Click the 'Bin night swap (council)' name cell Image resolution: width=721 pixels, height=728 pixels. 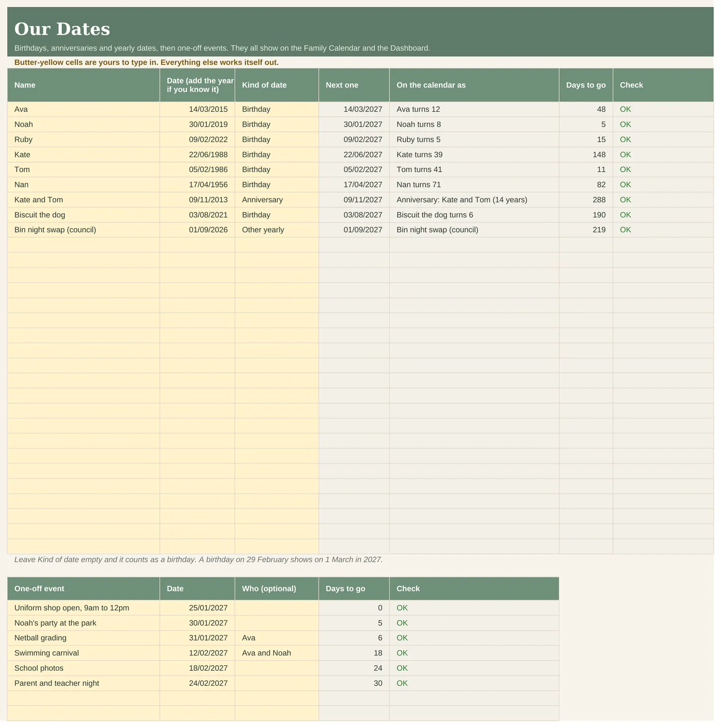[83, 231]
